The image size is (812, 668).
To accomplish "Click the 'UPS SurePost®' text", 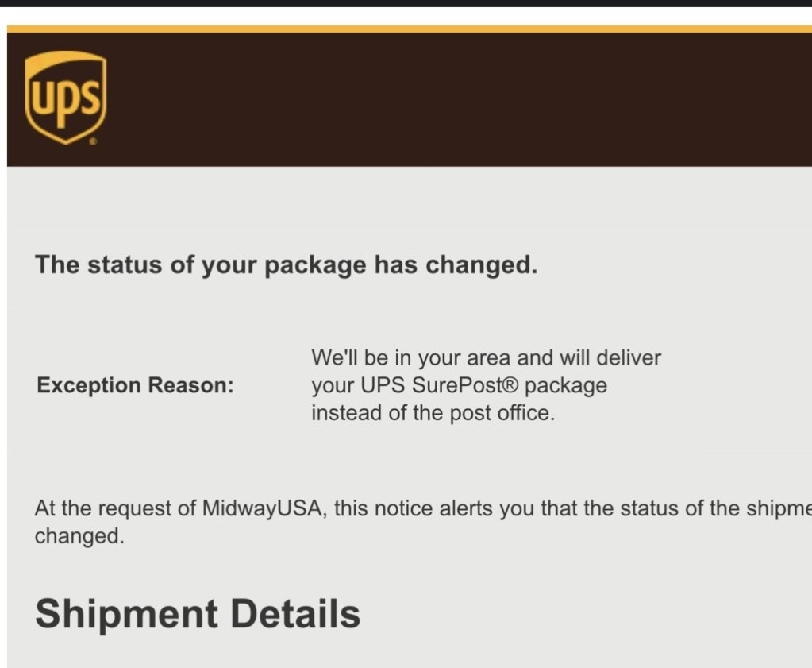I will [x=439, y=385].
